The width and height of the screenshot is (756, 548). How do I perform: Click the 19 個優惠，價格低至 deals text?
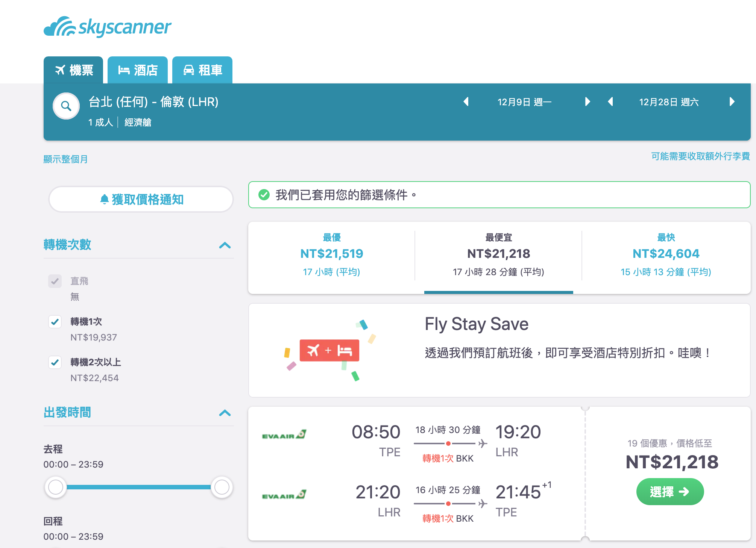coord(670,443)
